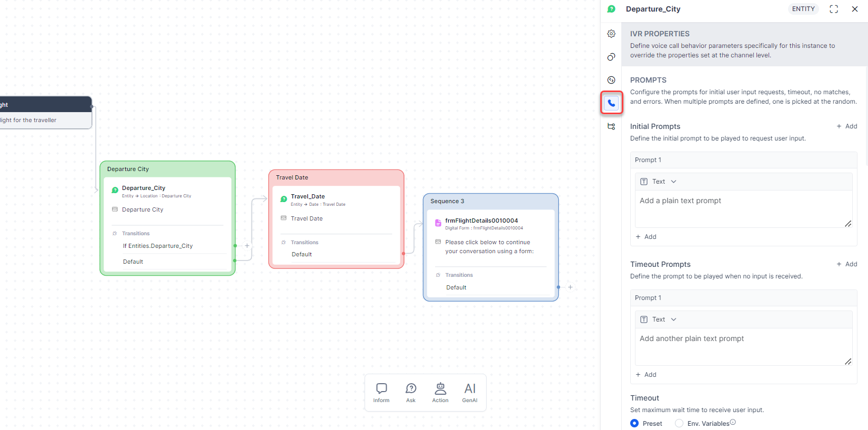
Task: Click Add below the initial prompt text box
Action: click(x=646, y=237)
